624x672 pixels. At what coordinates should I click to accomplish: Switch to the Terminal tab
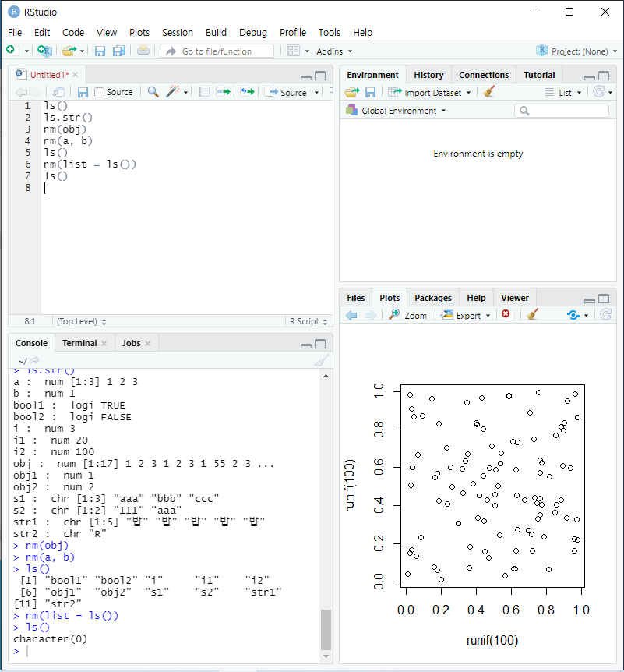point(79,343)
